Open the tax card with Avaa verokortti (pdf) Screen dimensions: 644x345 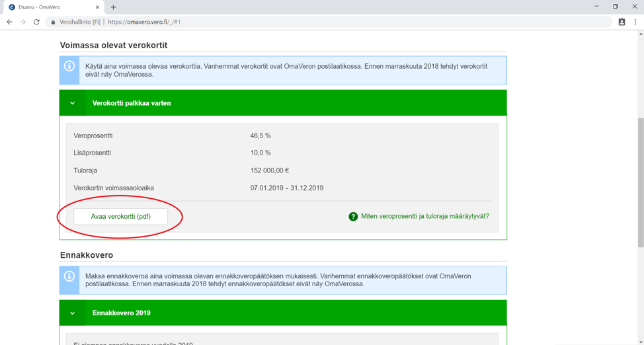pyautogui.click(x=120, y=216)
